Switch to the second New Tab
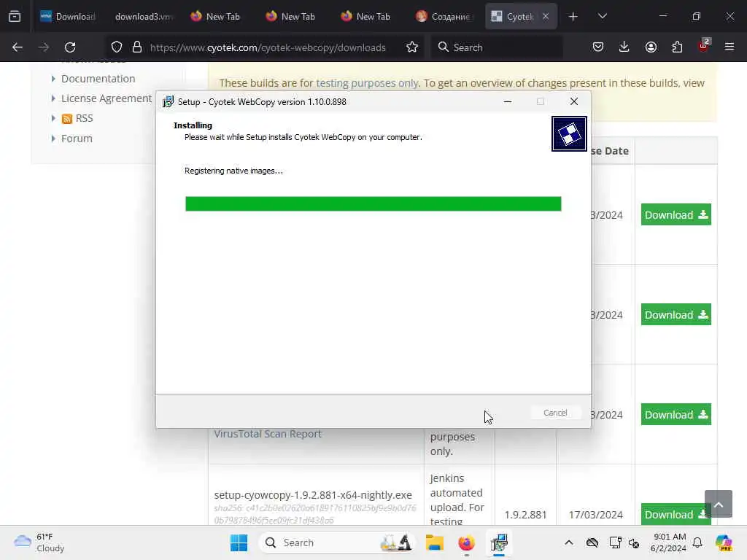 (290, 17)
